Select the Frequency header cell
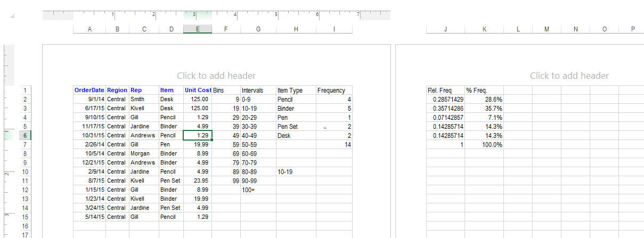 pos(334,91)
